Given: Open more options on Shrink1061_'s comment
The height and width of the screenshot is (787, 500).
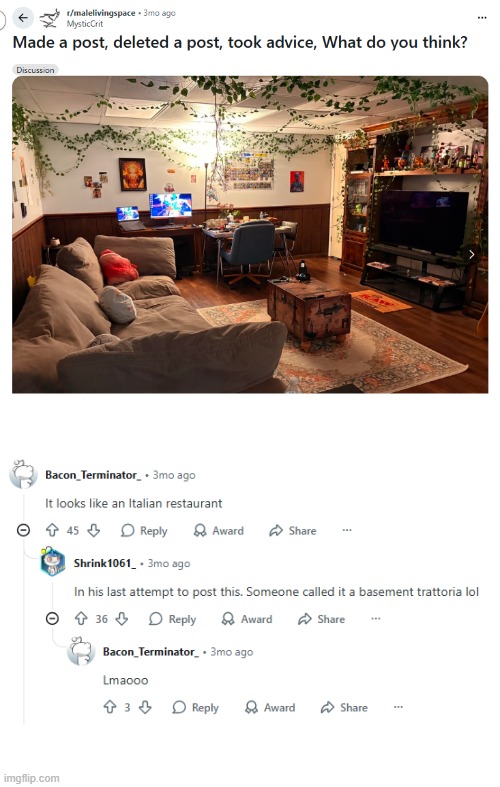Looking at the screenshot, I should (376, 618).
